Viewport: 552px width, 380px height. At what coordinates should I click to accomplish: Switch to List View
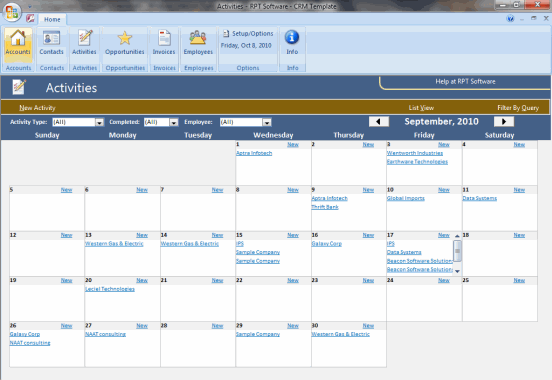pyautogui.click(x=421, y=108)
